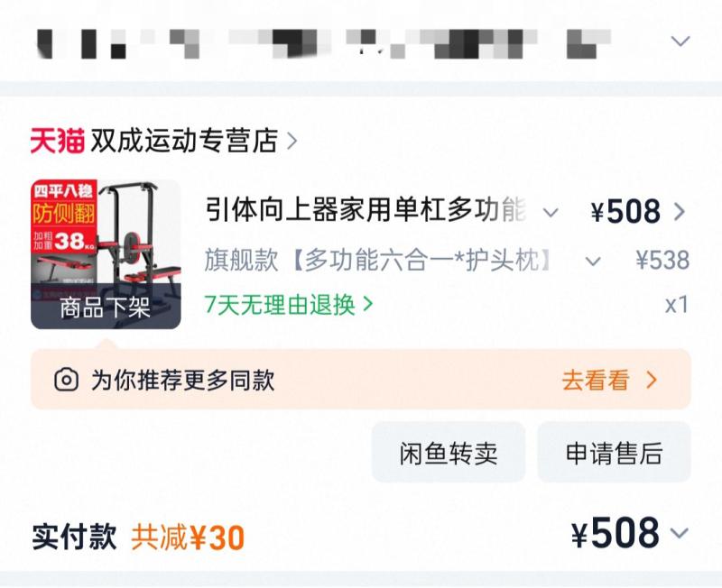
Task: Click the arrow next to the store name
Action: pyautogui.click(x=292, y=141)
